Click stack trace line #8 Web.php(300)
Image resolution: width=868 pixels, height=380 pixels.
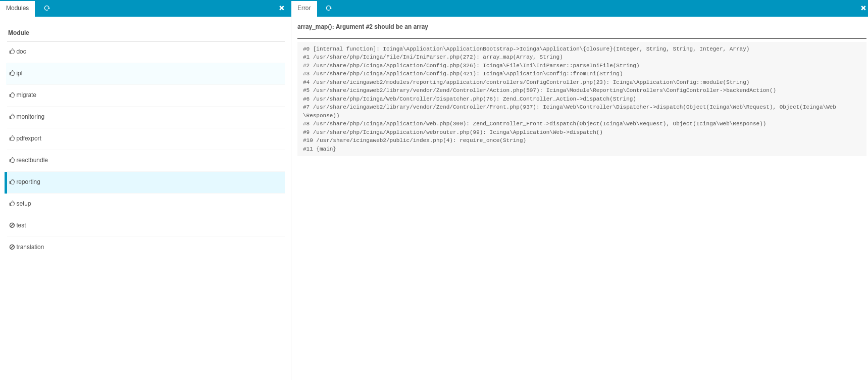pyautogui.click(x=535, y=124)
